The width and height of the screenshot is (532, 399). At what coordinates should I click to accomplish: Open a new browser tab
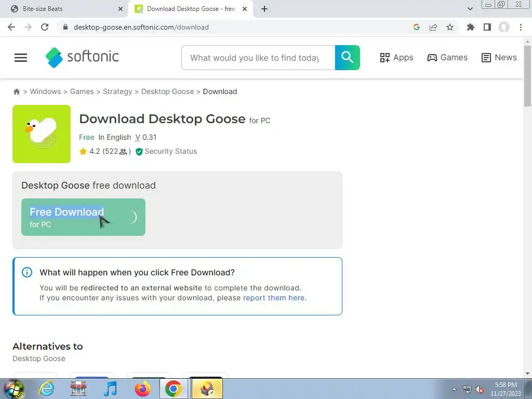tap(264, 9)
